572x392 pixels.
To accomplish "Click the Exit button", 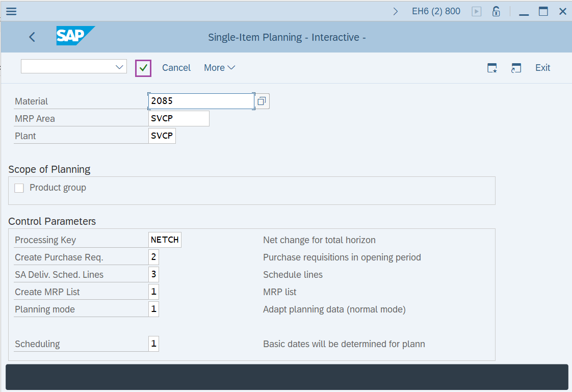I will coord(542,68).
